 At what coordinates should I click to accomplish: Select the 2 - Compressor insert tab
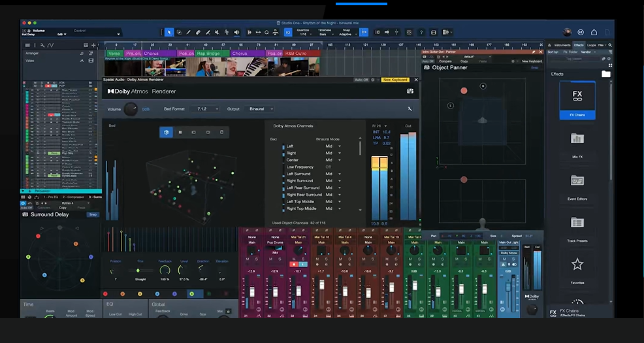pyautogui.click(x=74, y=197)
